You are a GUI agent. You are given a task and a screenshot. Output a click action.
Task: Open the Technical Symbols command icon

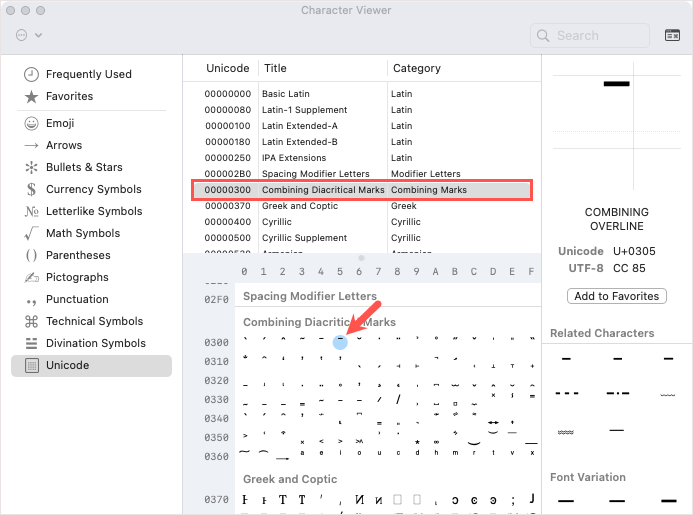[32, 322]
